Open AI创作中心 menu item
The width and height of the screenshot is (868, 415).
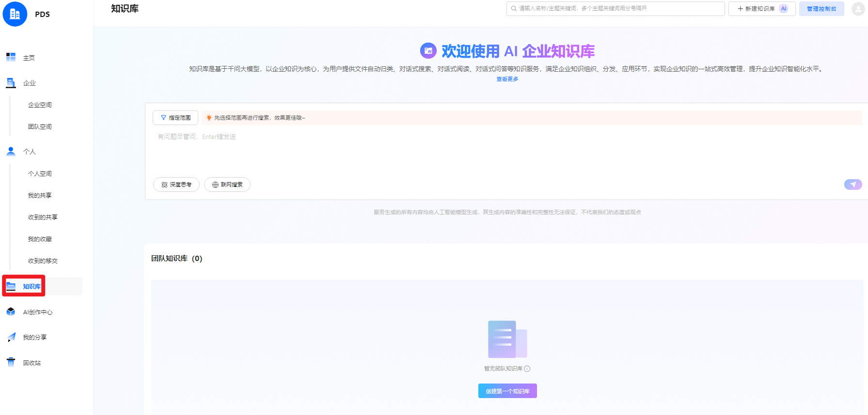click(38, 312)
